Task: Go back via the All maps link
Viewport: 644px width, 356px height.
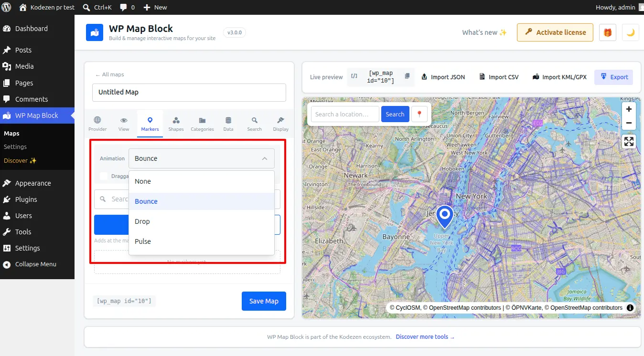Action: [x=109, y=74]
